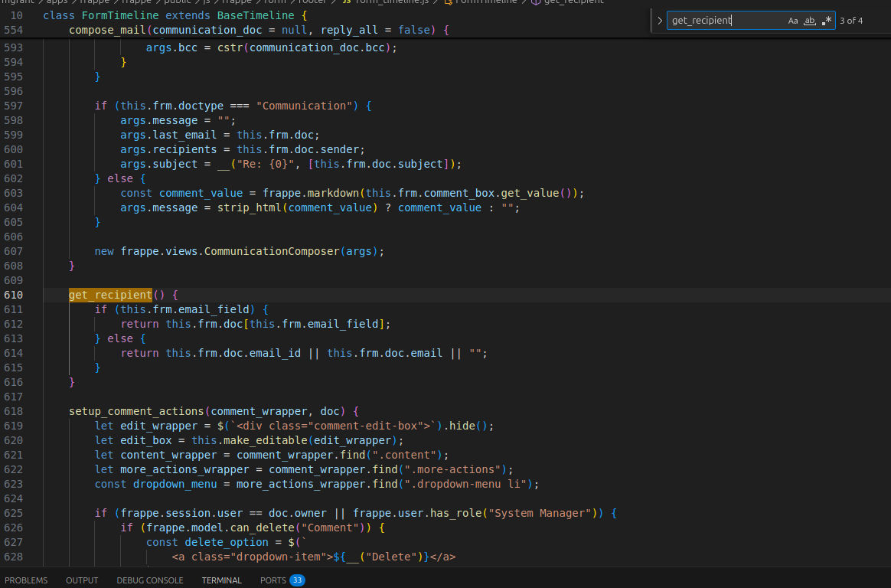This screenshot has width=891, height=588.
Task: Toggle Match Whole Word in find widget
Action: pos(810,21)
